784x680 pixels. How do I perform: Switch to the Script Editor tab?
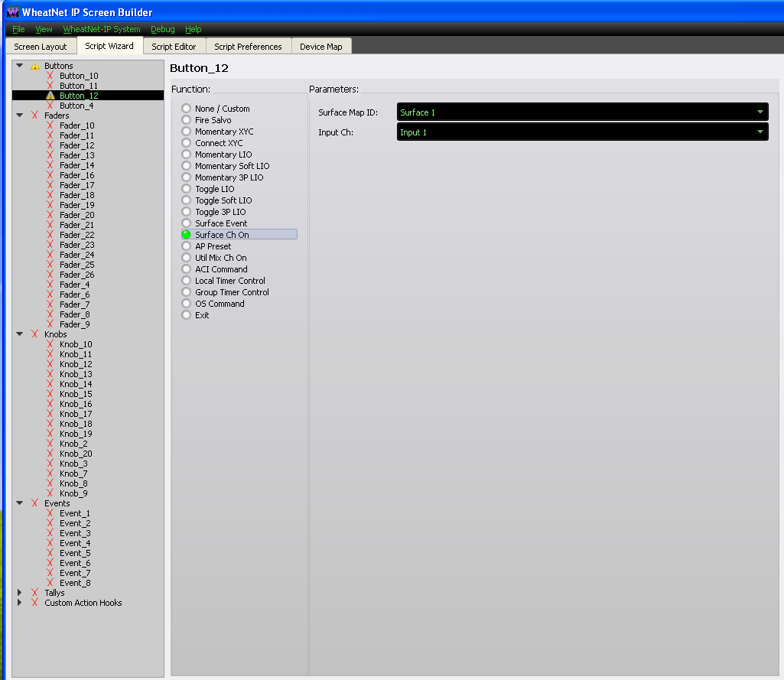tap(174, 46)
